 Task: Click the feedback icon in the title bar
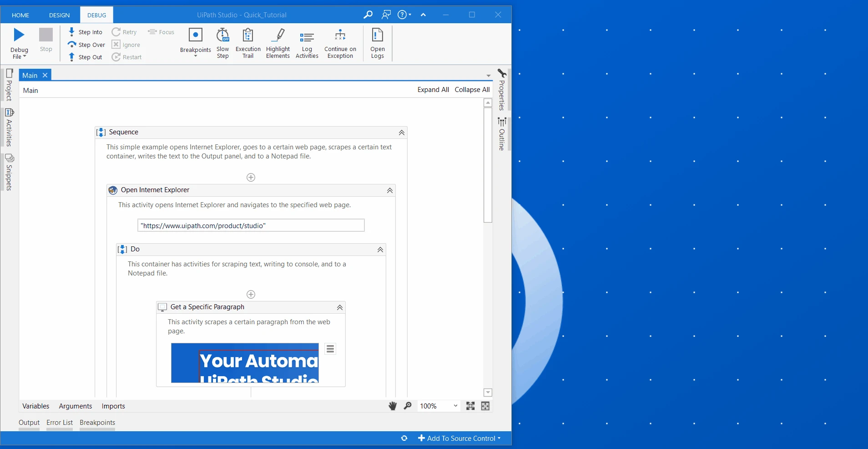pos(386,15)
